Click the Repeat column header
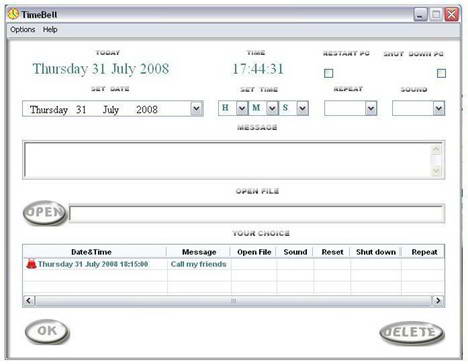This screenshot has width=468, height=364. (x=424, y=252)
